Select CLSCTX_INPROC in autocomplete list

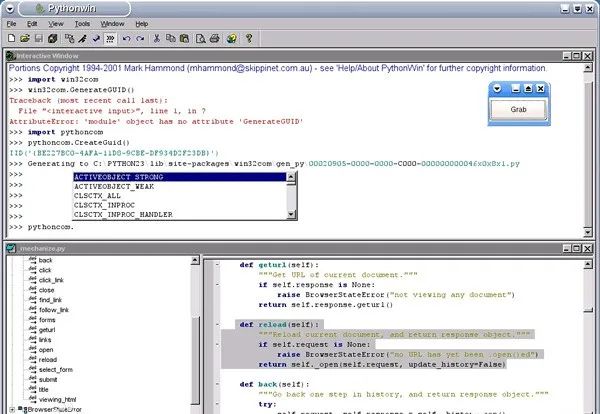click(x=179, y=205)
